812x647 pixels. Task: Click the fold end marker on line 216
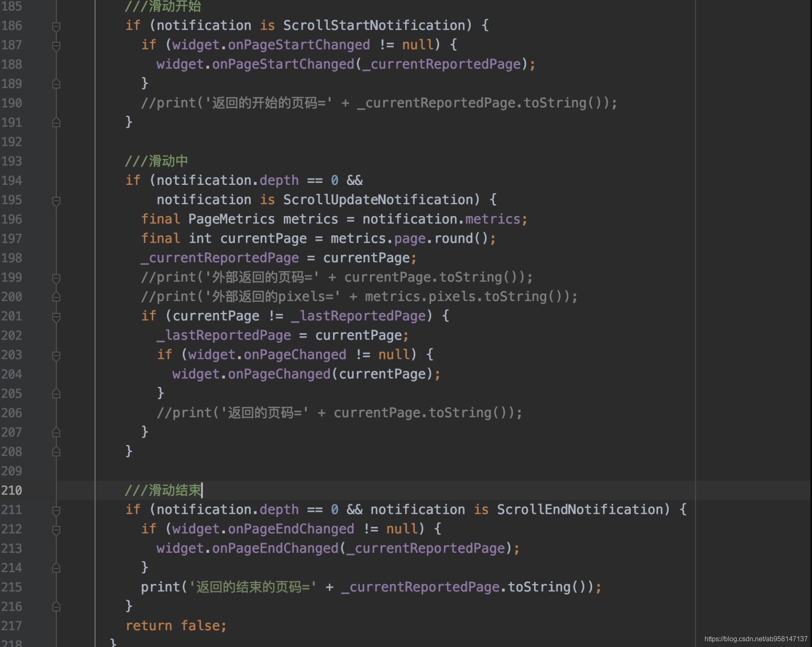click(56, 607)
